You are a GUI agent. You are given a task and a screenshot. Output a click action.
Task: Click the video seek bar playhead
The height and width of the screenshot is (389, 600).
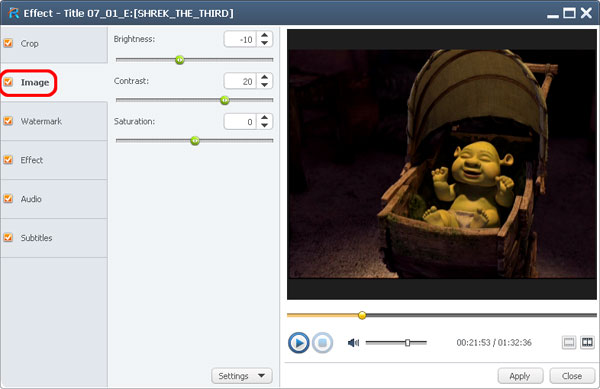[x=362, y=315]
